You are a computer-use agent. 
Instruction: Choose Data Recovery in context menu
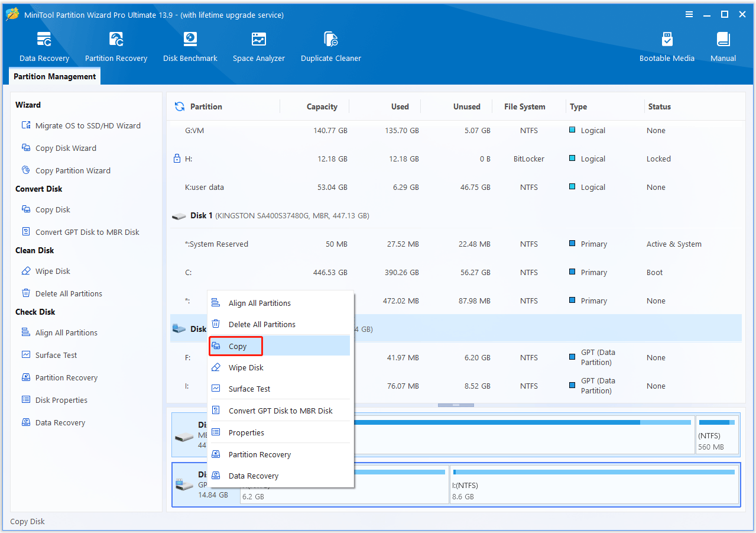coord(280,476)
